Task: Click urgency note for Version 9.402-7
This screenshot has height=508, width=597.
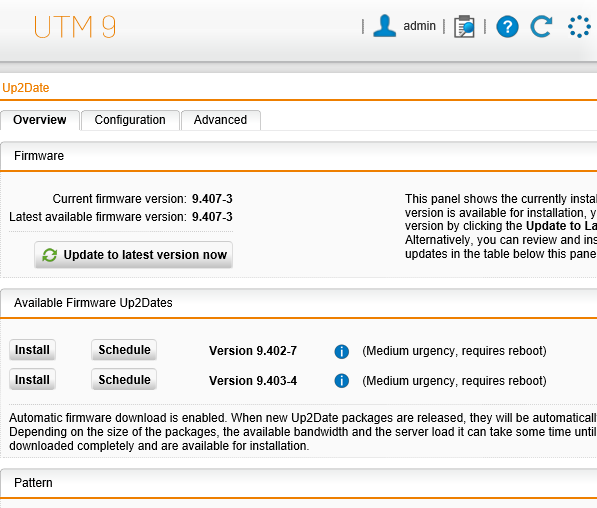Action: click(x=454, y=351)
